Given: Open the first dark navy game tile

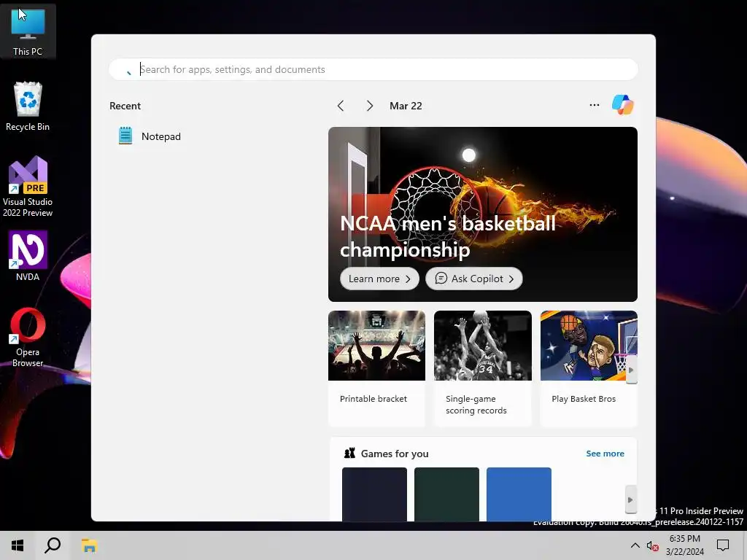Looking at the screenshot, I should coord(374,494).
